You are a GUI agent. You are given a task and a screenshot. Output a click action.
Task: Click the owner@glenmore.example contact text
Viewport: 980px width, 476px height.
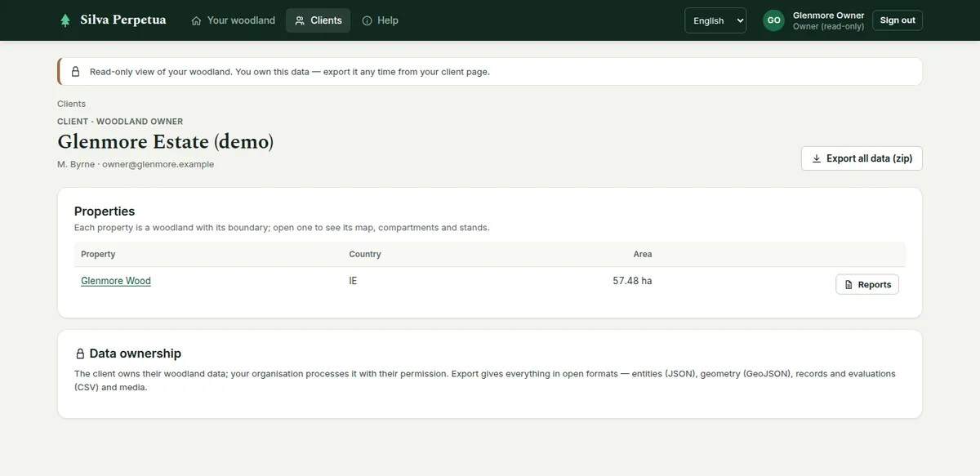click(158, 164)
